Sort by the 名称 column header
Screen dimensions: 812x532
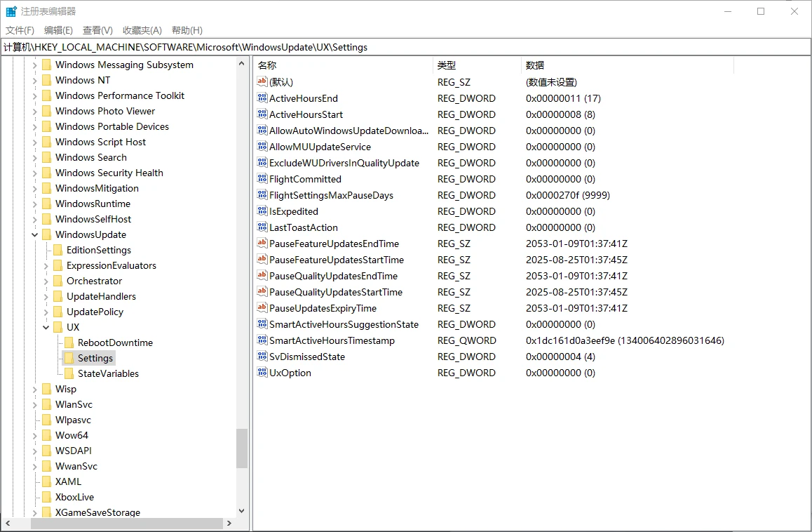tap(344, 65)
